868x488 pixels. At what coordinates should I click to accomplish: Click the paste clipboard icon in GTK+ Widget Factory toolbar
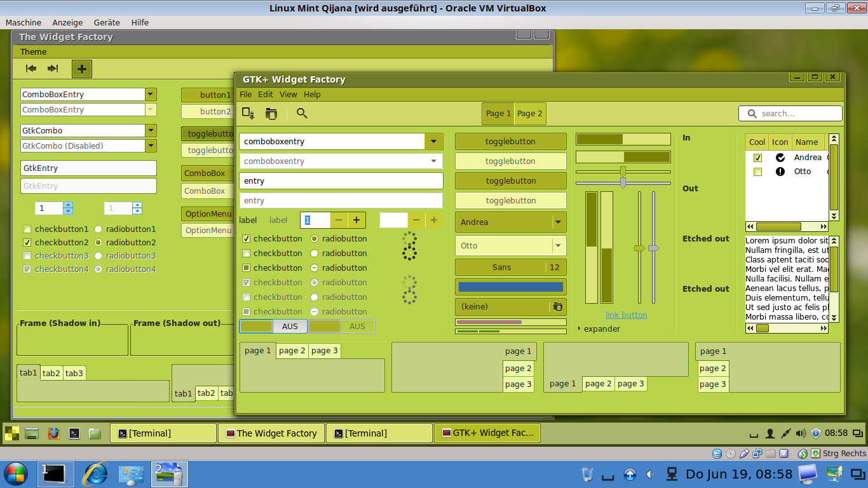271,114
